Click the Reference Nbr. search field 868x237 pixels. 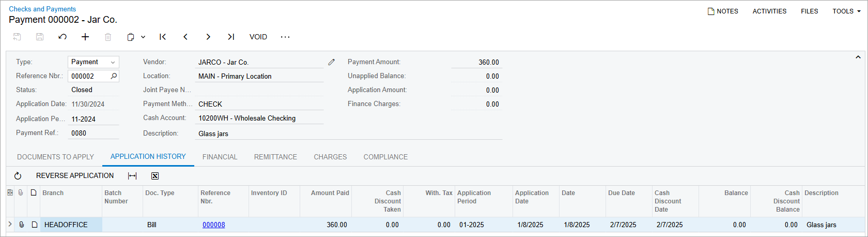[89, 76]
